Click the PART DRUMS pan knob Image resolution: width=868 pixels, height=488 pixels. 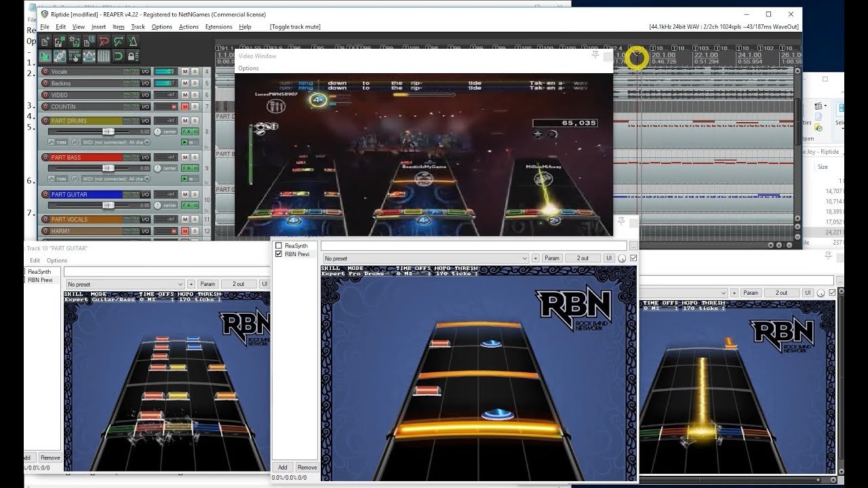pos(157,131)
